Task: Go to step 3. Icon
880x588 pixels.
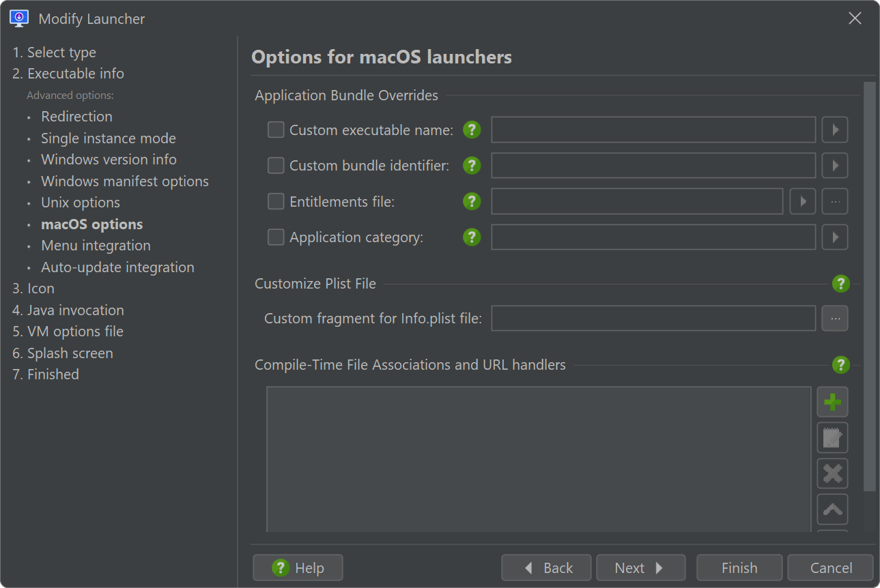Action: [33, 289]
